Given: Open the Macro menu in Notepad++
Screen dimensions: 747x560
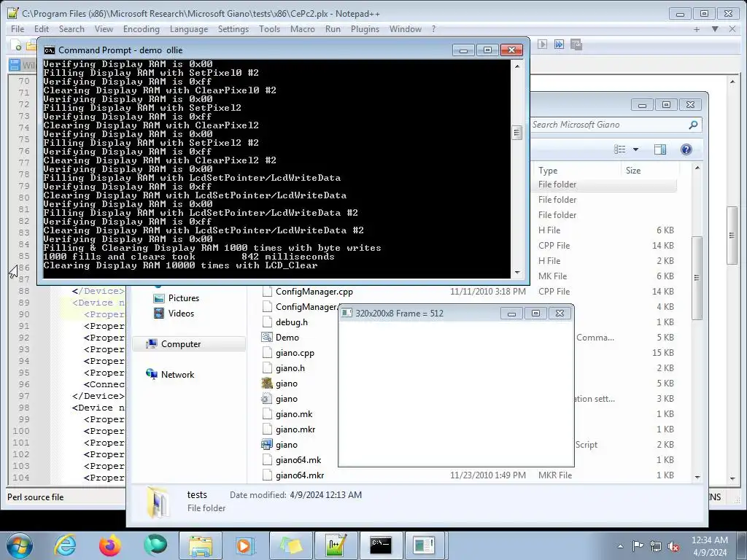Looking at the screenshot, I should 303,29.
